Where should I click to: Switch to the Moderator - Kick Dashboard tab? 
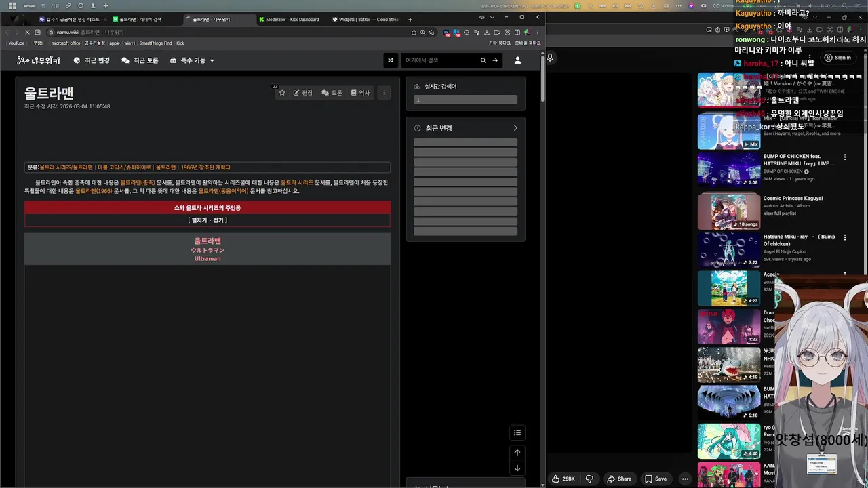[x=292, y=19]
